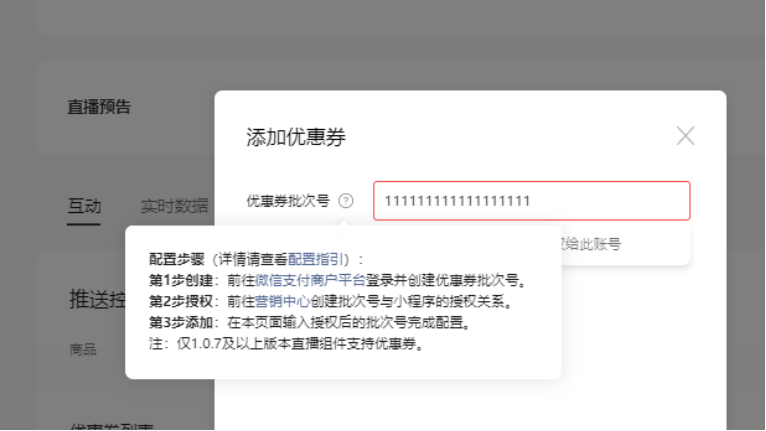Screen dimensions: 766x431
Task: Click the 添加优惠券 dialog title
Action: coord(296,138)
